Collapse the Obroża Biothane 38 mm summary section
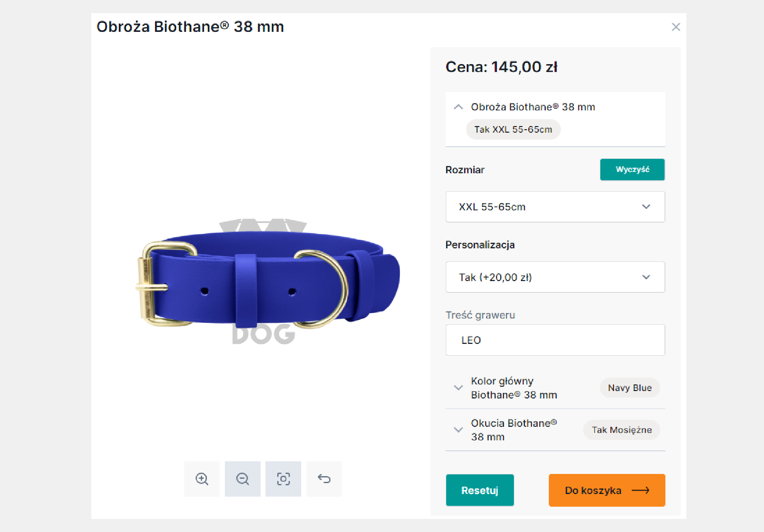The width and height of the screenshot is (764, 532). coord(458,106)
